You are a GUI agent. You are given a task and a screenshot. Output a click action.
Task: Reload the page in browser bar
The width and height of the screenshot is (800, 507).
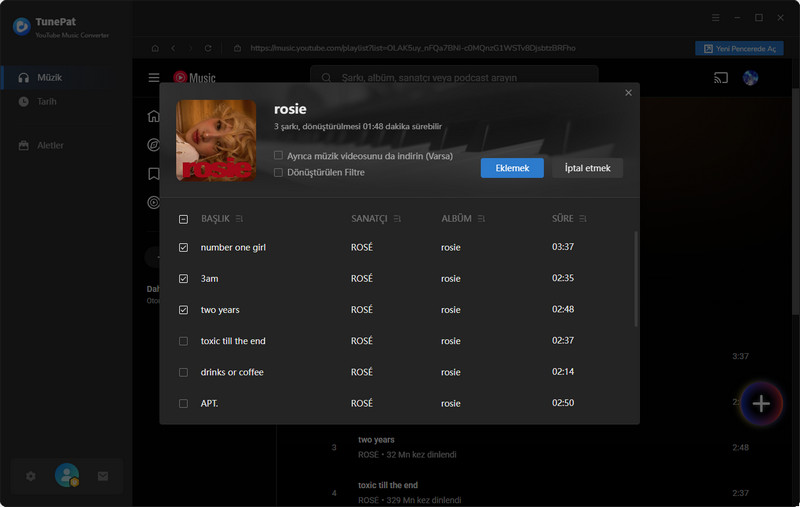click(208, 48)
